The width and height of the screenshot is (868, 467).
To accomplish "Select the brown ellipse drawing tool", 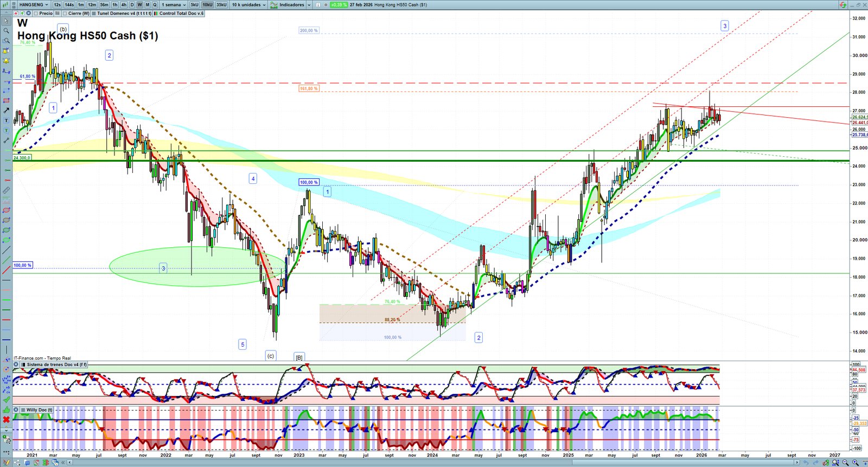I will (x=6, y=220).
